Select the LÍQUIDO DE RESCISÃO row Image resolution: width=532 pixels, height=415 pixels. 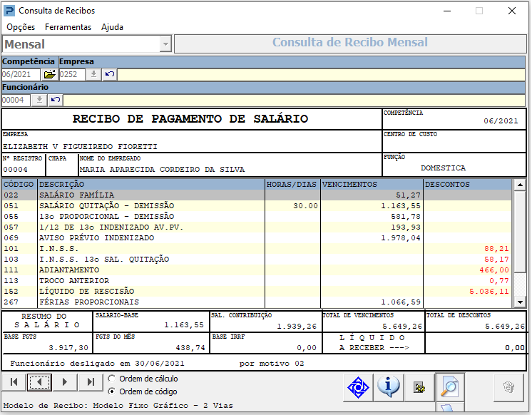coord(257,291)
